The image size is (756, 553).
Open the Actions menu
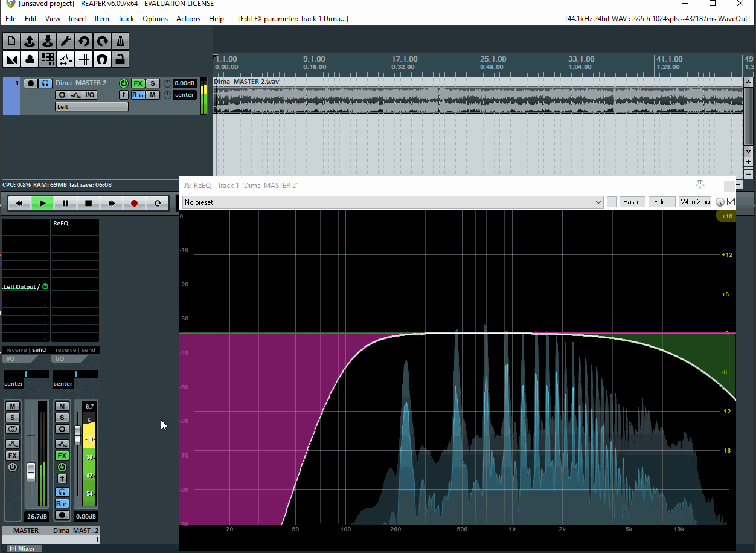tap(188, 19)
